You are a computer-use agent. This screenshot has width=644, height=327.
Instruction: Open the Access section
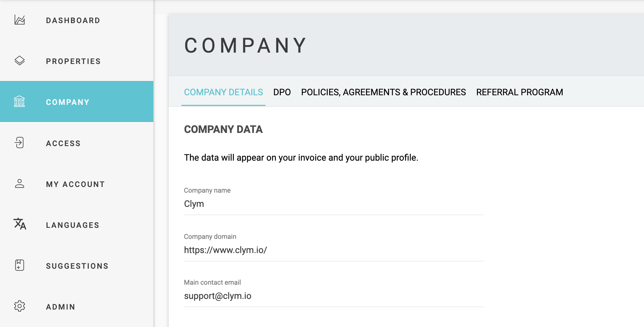pos(77,143)
